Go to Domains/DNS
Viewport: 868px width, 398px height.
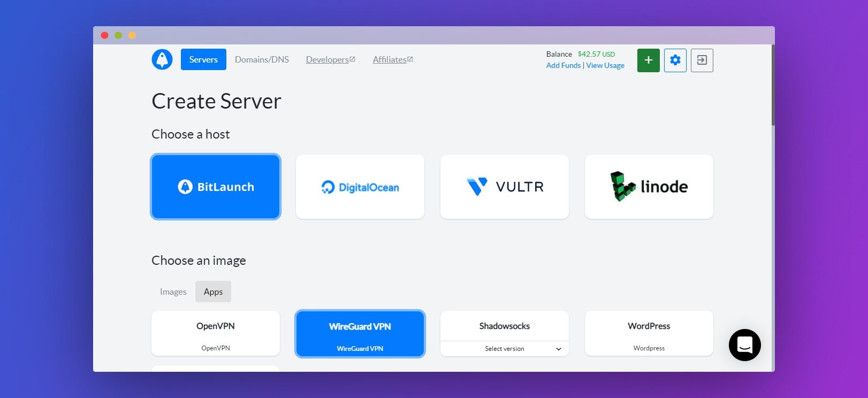click(x=262, y=59)
